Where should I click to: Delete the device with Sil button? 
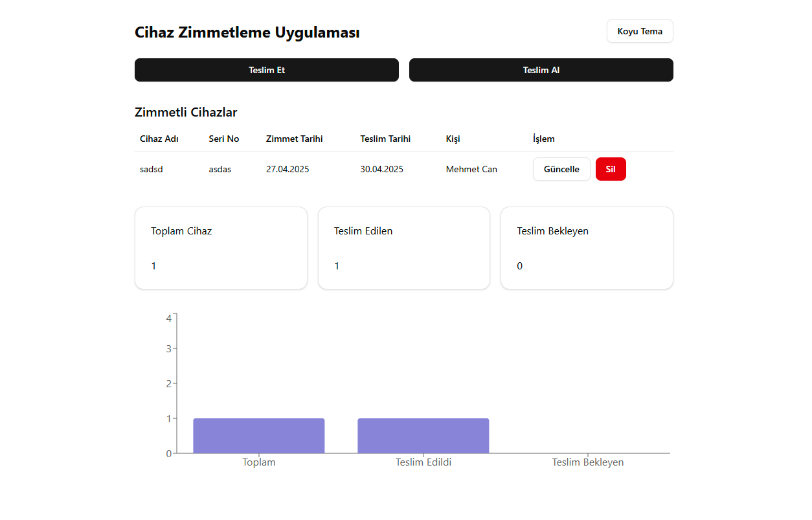(x=610, y=169)
